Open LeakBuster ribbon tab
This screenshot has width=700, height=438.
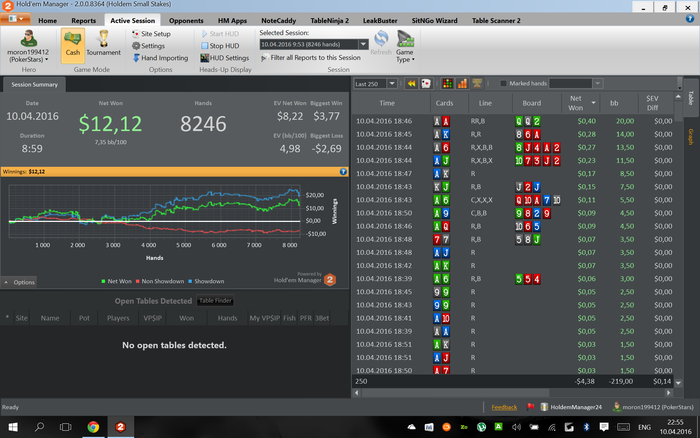pyautogui.click(x=380, y=21)
